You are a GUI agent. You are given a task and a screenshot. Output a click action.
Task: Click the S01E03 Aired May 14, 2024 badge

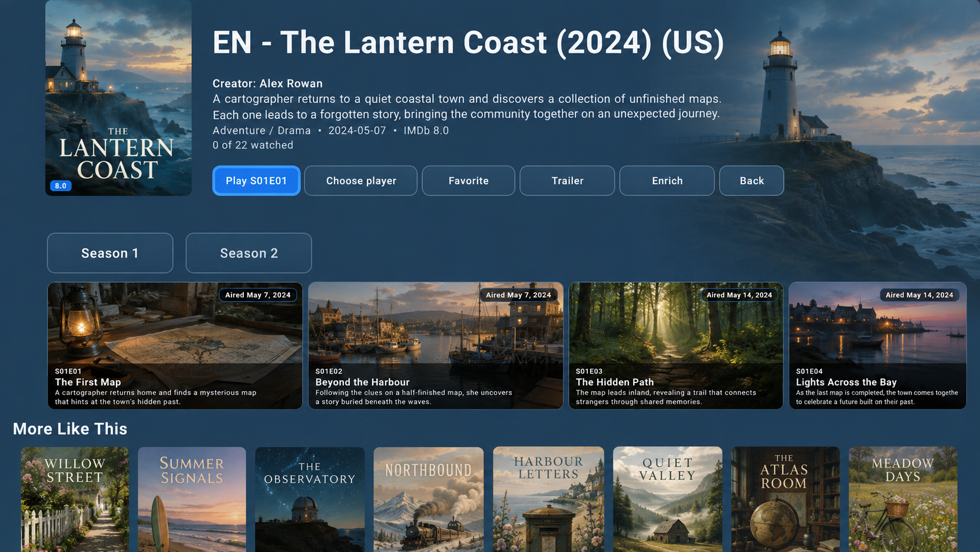tap(739, 295)
